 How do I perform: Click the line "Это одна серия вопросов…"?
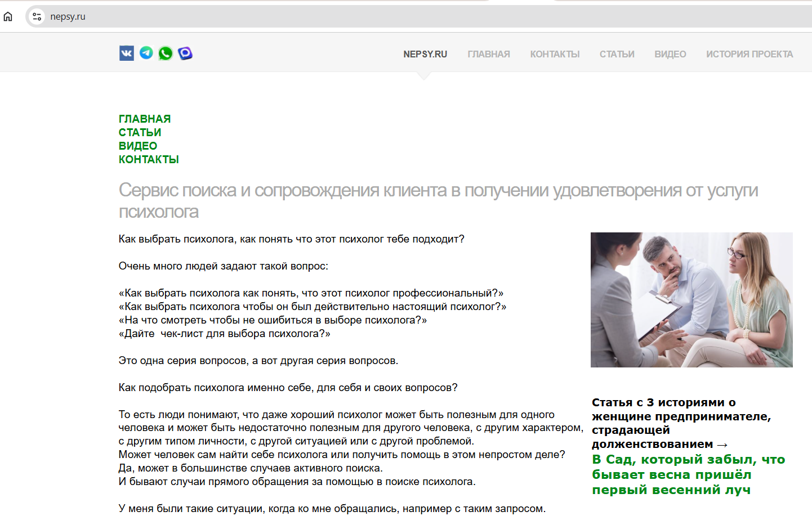click(258, 361)
